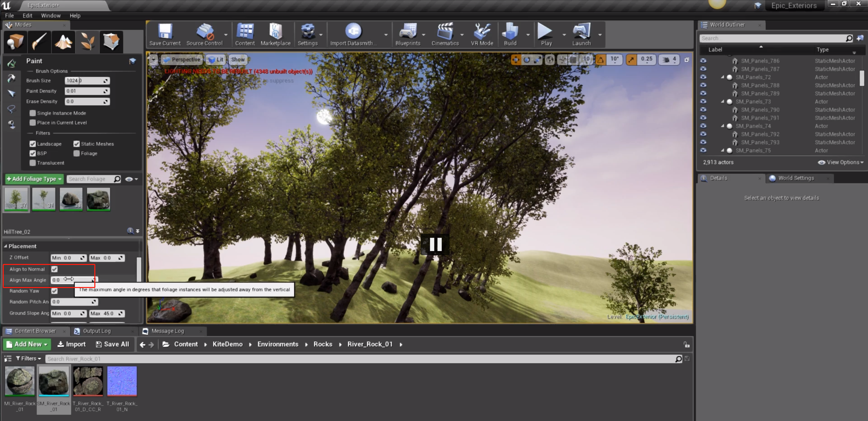Image resolution: width=868 pixels, height=421 pixels.
Task: Select the foliage Lasso tool icon
Action: coord(12,109)
